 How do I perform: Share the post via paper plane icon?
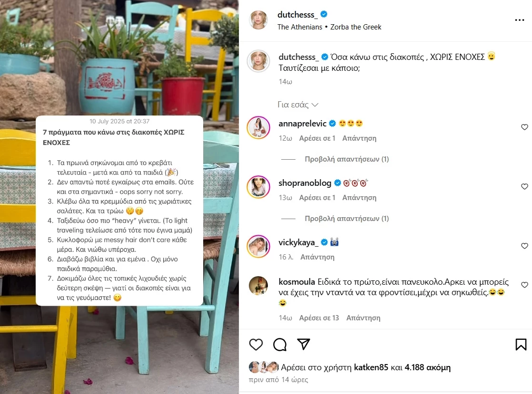304,344
